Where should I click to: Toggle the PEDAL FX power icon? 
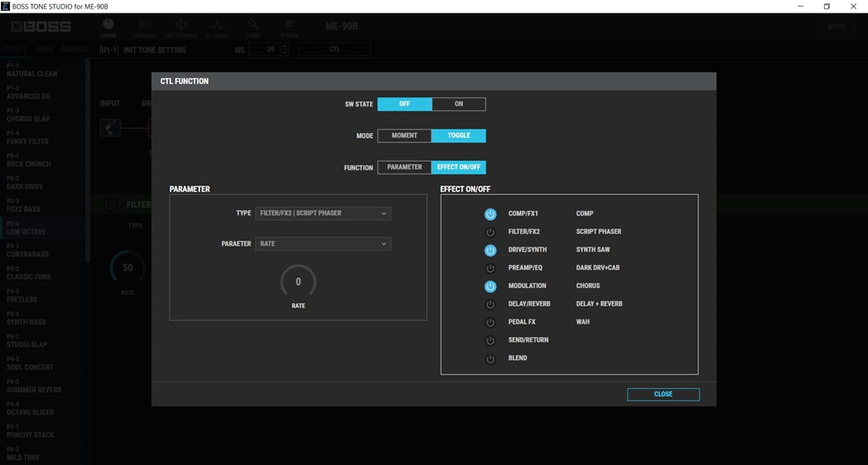coord(490,323)
